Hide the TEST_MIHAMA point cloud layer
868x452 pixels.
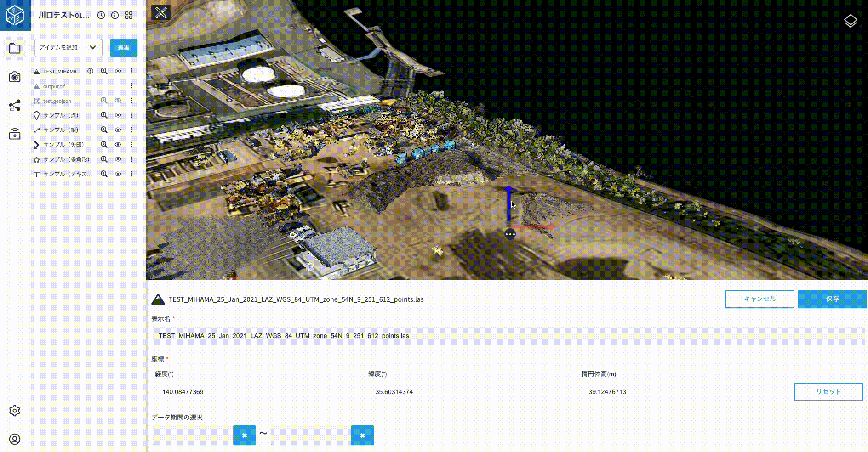point(118,71)
